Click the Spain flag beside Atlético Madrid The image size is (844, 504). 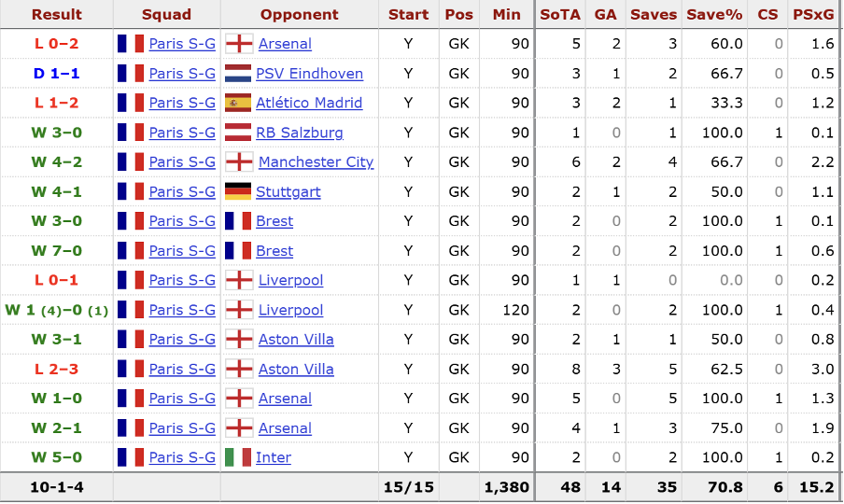pyautogui.click(x=239, y=103)
